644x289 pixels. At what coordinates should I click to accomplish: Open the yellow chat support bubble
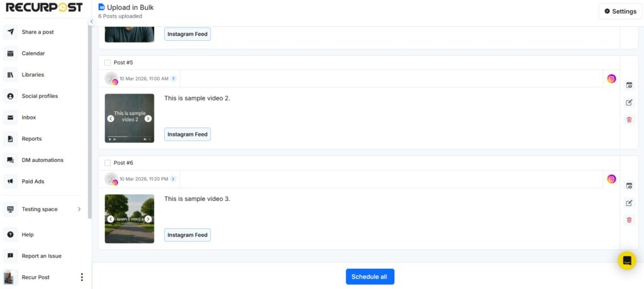click(627, 261)
